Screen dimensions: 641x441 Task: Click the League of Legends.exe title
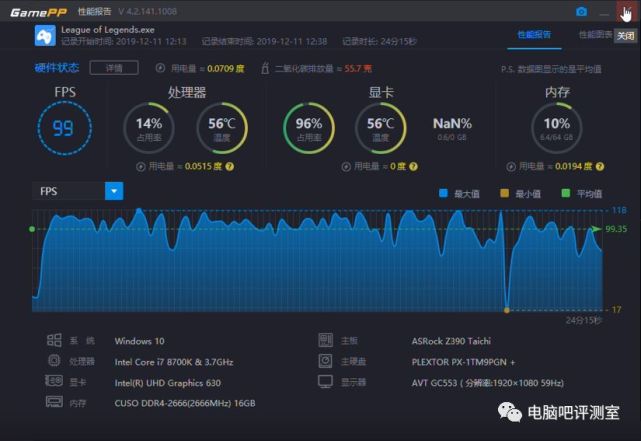pyautogui.click(x=108, y=30)
